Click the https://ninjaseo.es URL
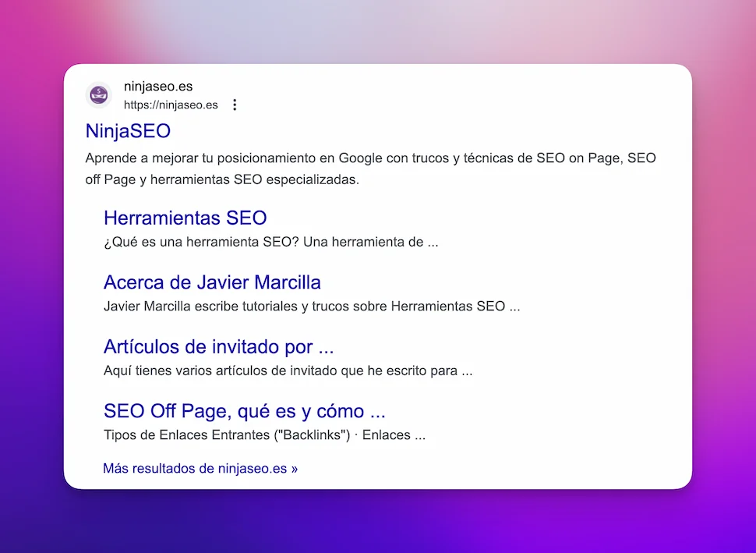Viewport: 756px width, 553px height. point(171,105)
